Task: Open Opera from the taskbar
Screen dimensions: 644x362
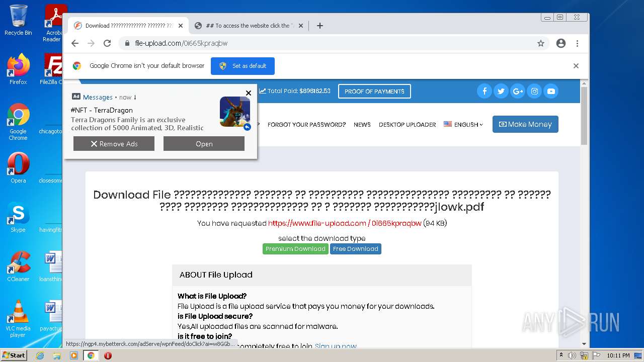Action: [108, 355]
